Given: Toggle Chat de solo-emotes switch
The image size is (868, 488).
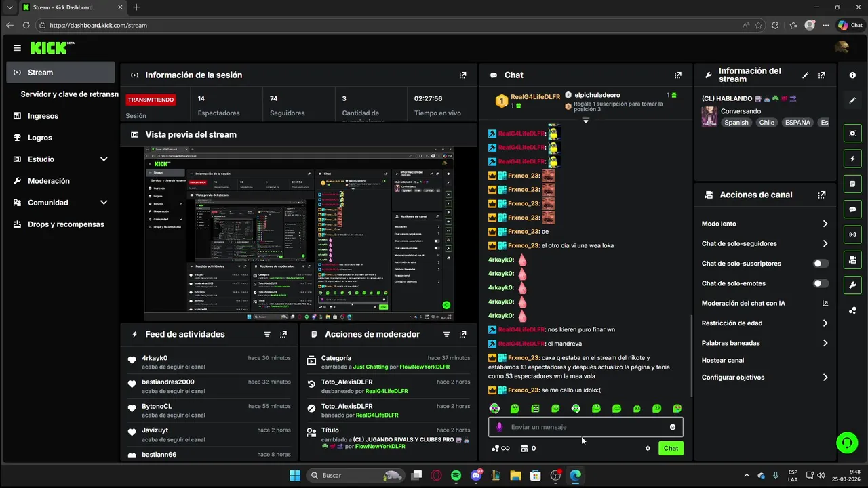Looking at the screenshot, I should point(821,283).
